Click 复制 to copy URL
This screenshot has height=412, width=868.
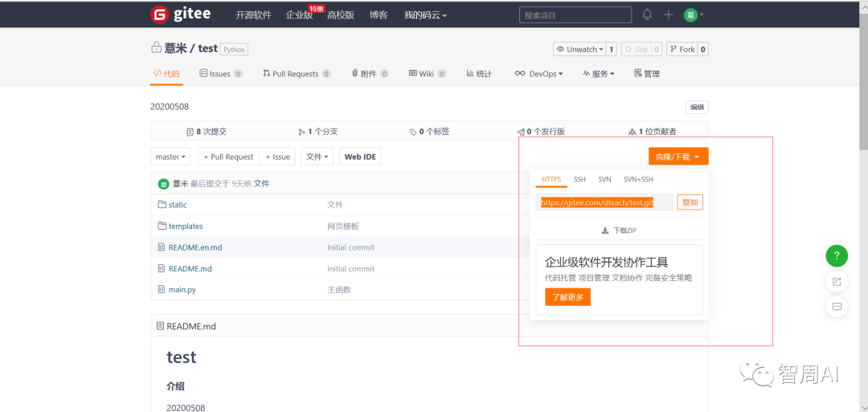point(690,202)
